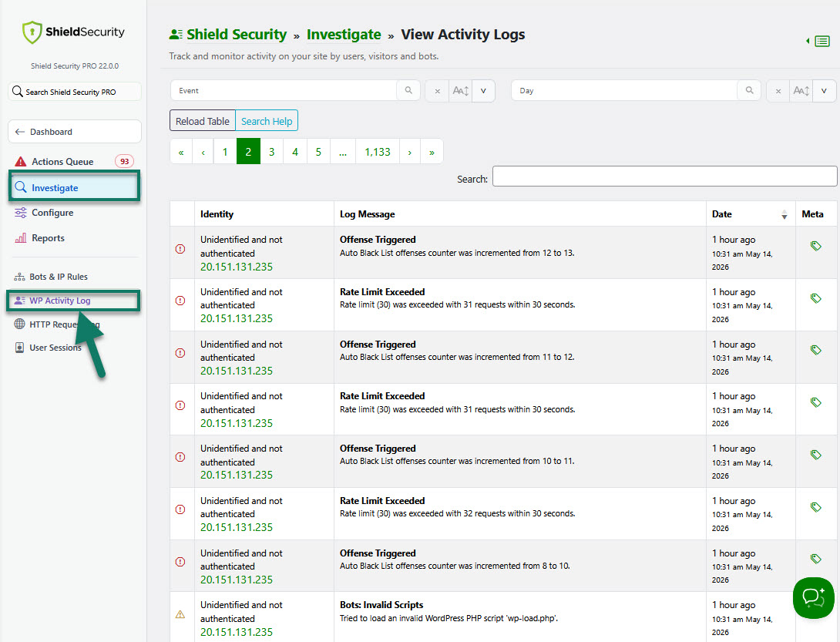Image resolution: width=840 pixels, height=642 pixels.
Task: Focus the Event filter field
Action: [284, 91]
